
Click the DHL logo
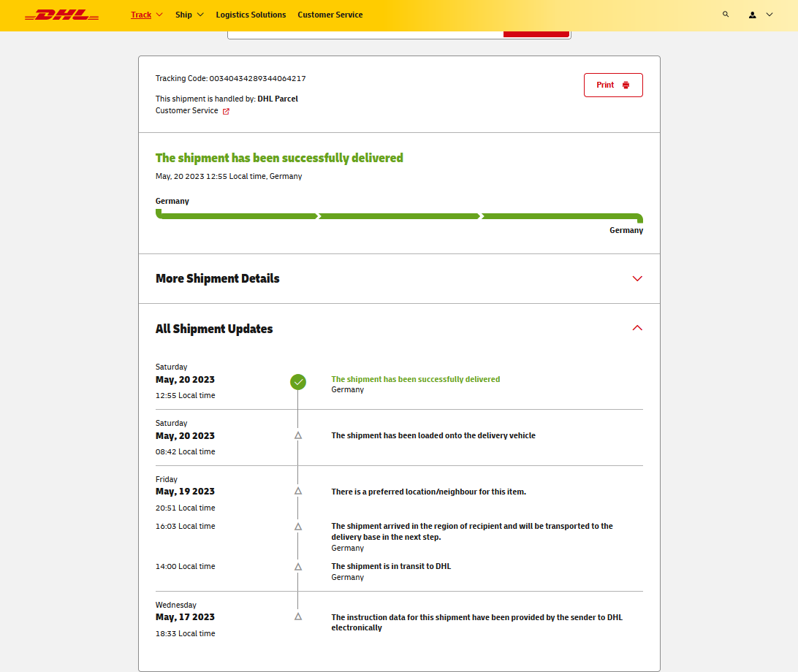tap(61, 15)
